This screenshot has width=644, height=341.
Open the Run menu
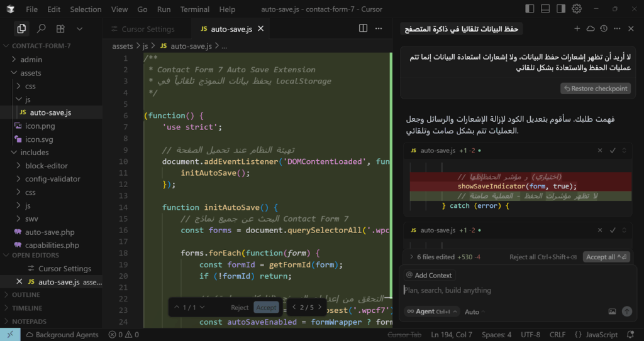164,9
